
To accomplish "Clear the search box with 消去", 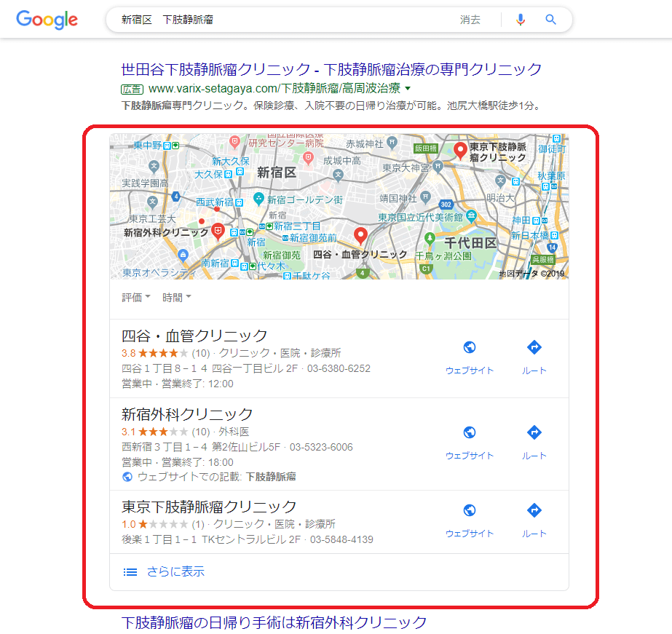I will click(x=470, y=20).
